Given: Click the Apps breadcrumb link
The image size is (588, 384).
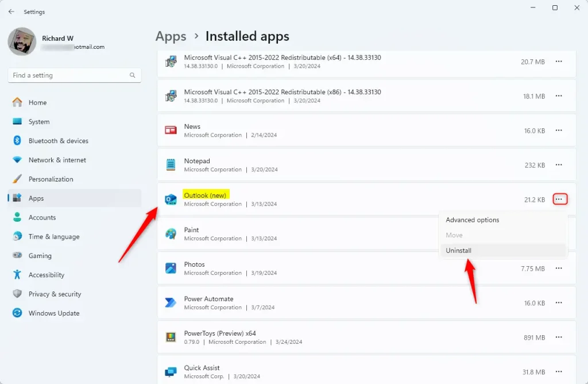Looking at the screenshot, I should (x=171, y=36).
